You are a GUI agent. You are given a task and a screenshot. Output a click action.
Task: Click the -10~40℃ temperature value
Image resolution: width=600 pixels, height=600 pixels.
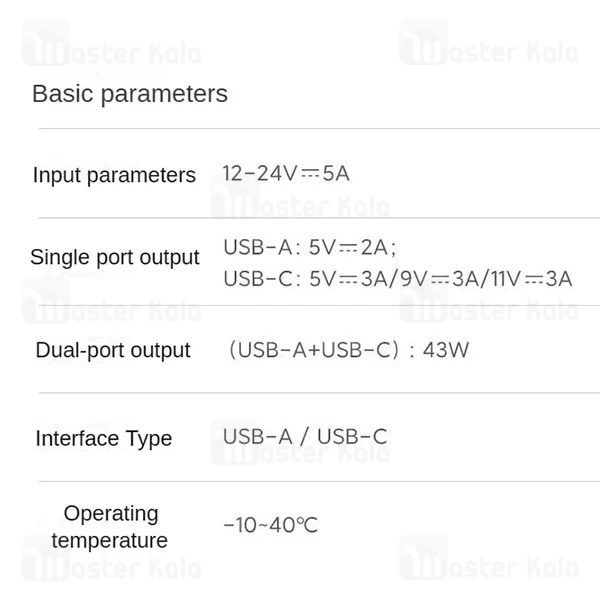click(270, 525)
